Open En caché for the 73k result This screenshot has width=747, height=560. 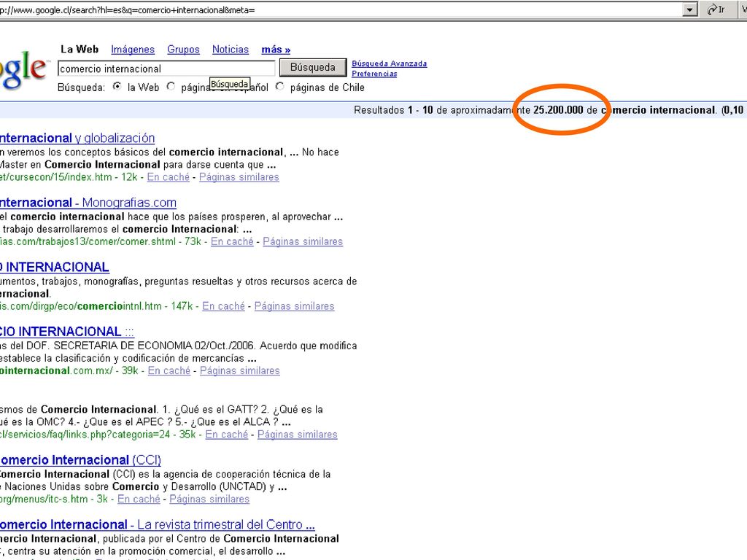232,241
